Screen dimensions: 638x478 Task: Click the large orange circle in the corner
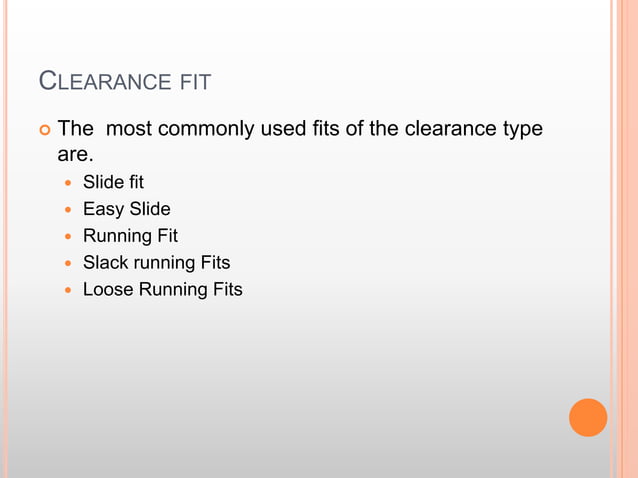[x=588, y=417]
